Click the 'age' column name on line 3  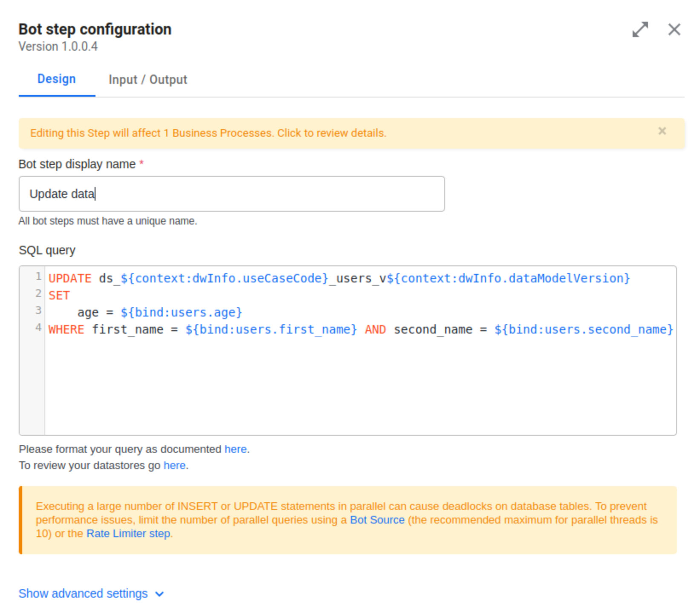(88, 313)
